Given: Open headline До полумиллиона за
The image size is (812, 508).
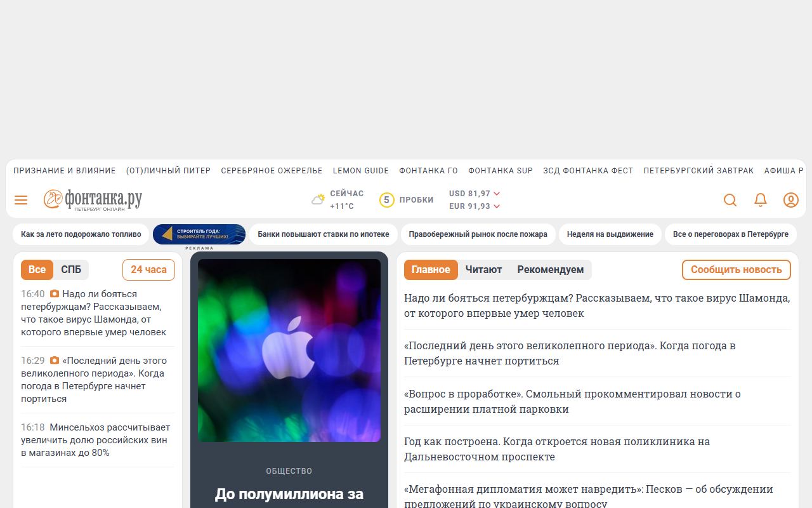Looking at the screenshot, I should pos(289,494).
